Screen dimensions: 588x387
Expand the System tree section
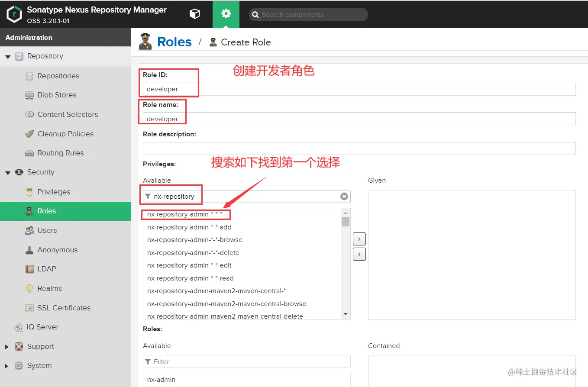[6, 366]
